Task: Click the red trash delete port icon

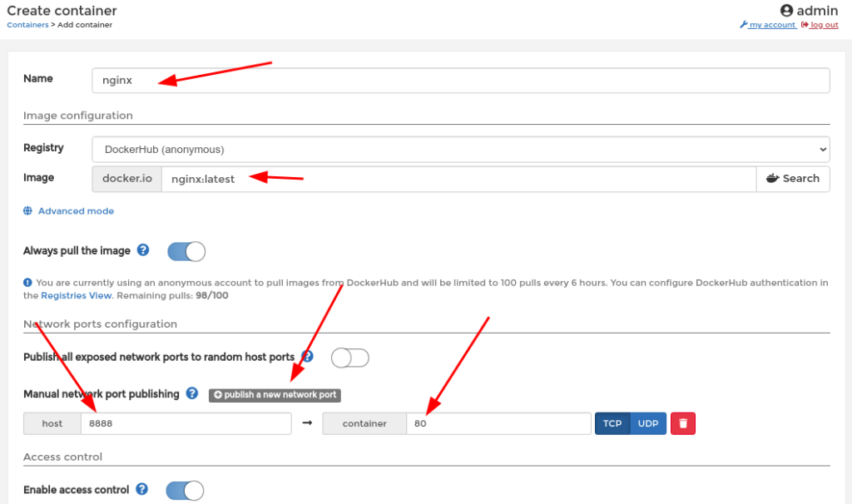Action: pyautogui.click(x=683, y=423)
